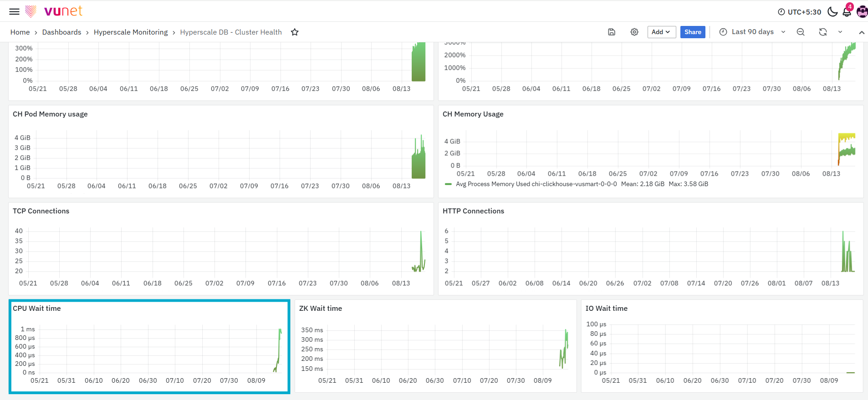The width and height of the screenshot is (868, 400).
Task: Open Hyperscale Monitoring breadcrumb
Action: pos(131,32)
